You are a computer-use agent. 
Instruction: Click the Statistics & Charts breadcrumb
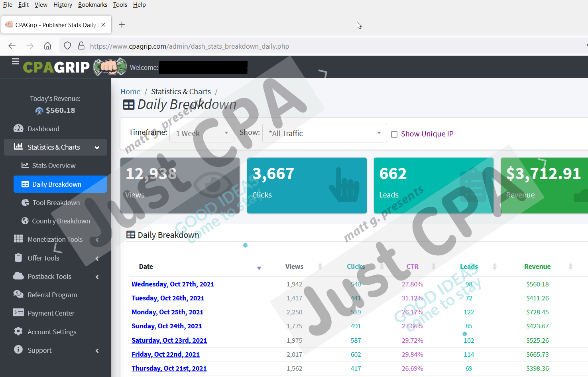coord(181,91)
